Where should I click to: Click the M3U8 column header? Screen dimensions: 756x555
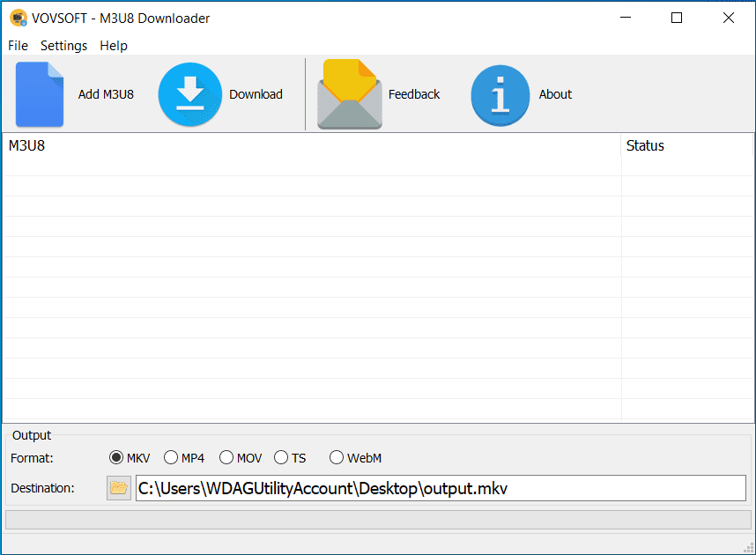pyautogui.click(x=311, y=145)
